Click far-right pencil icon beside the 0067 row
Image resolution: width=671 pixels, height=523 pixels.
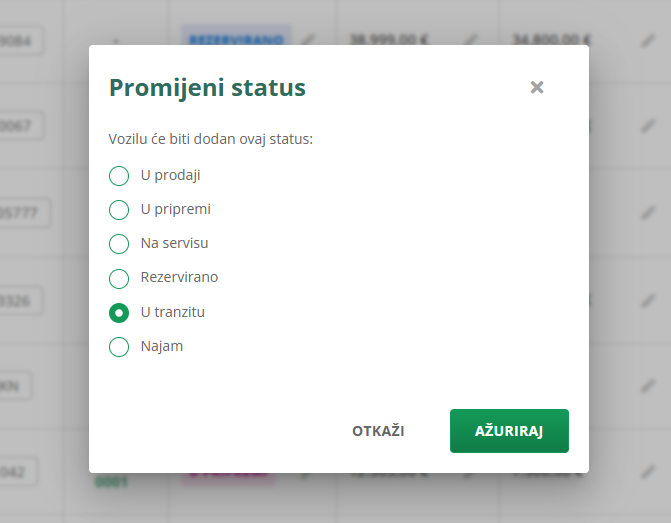648,126
